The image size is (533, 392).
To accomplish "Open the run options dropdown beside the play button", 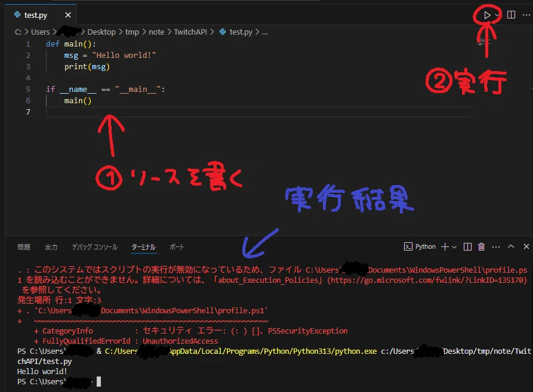I will pyautogui.click(x=497, y=15).
